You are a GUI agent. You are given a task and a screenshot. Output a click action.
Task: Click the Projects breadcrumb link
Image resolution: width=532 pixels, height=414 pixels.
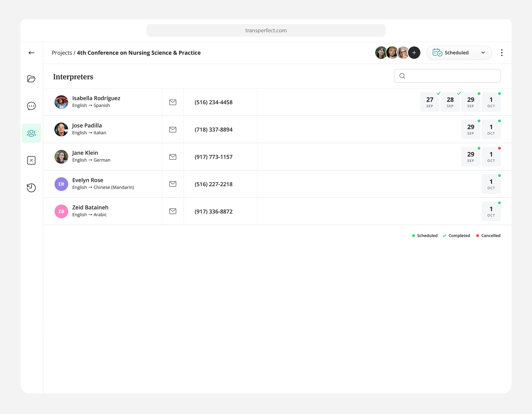pos(62,53)
